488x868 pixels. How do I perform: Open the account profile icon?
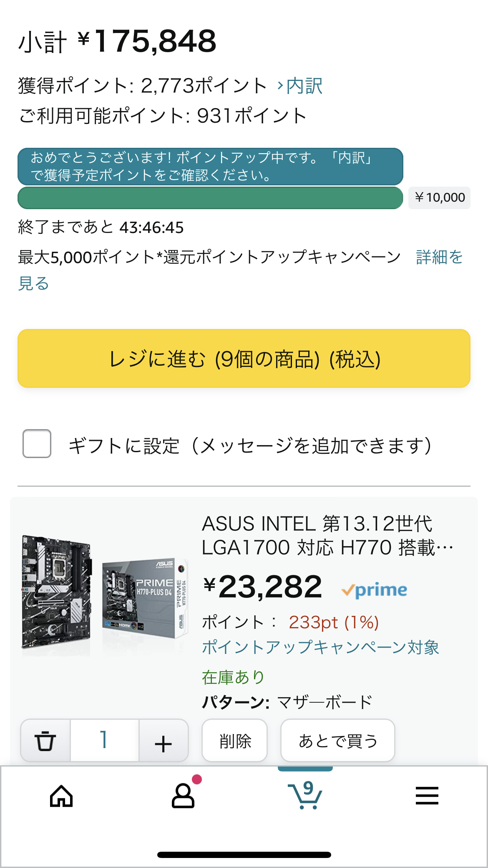pyautogui.click(x=183, y=796)
